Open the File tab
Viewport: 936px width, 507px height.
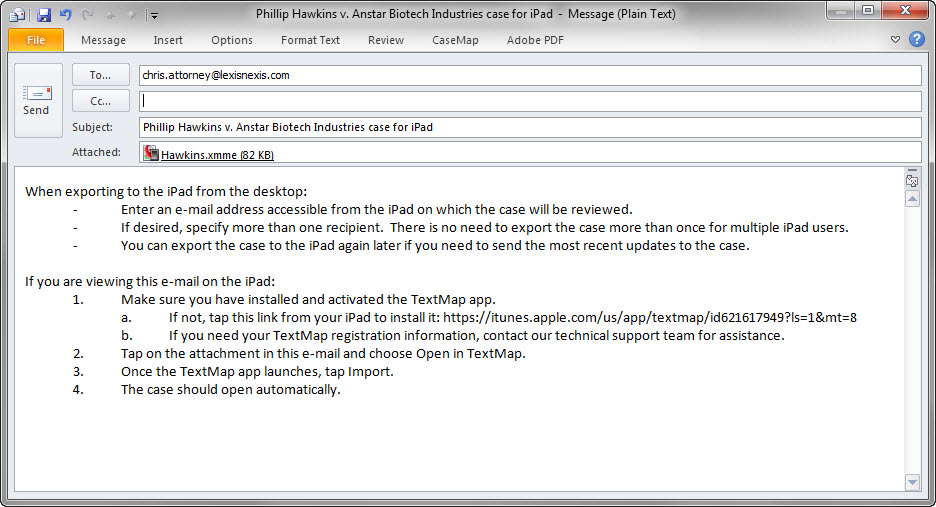click(36, 40)
